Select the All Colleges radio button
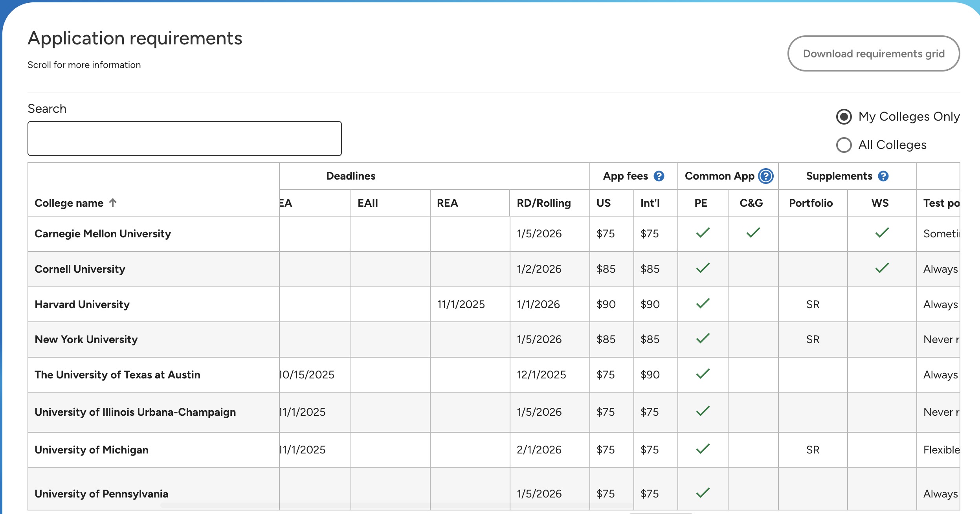 [x=844, y=145]
